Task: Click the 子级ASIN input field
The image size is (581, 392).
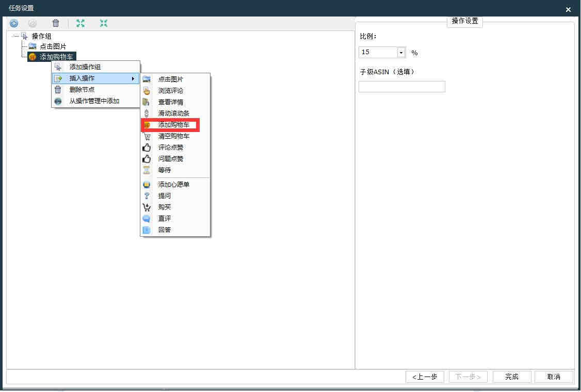Action: [401, 87]
